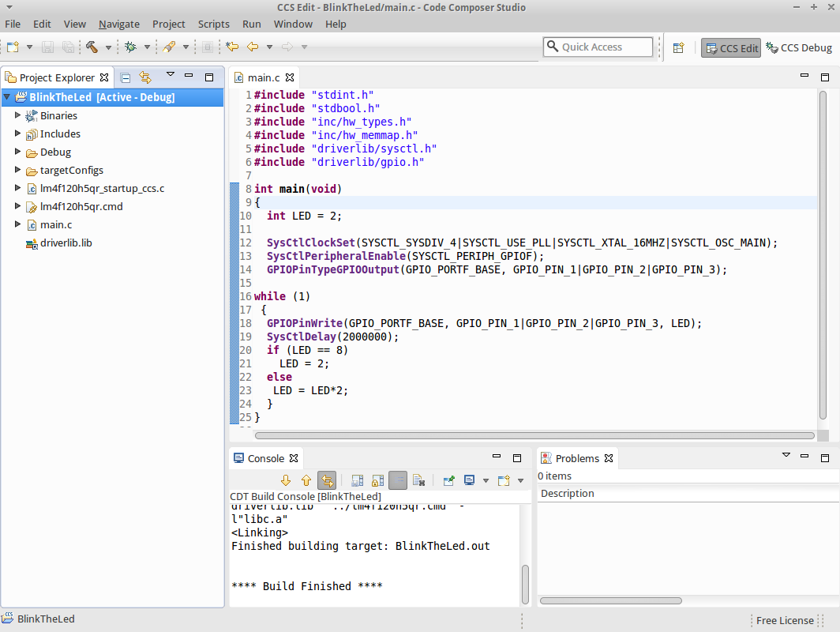Click the greyed-out Save All icon
This screenshot has height=632, width=840.
(x=68, y=47)
